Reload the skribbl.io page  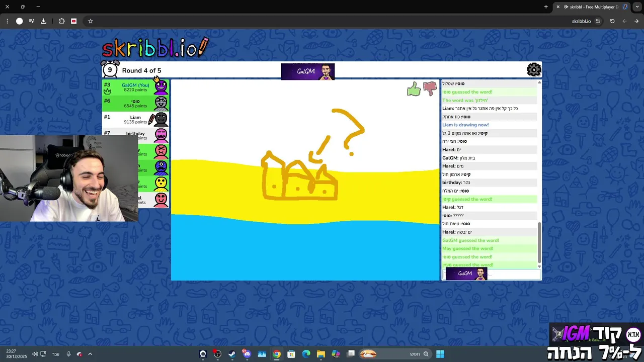[x=612, y=21]
